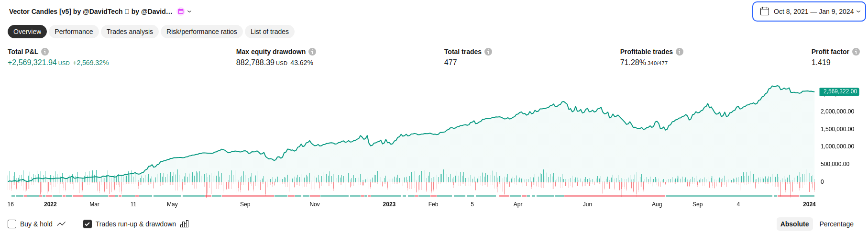868x235 pixels.
Task: Click the Total trades info icon
Action: coord(488,52)
